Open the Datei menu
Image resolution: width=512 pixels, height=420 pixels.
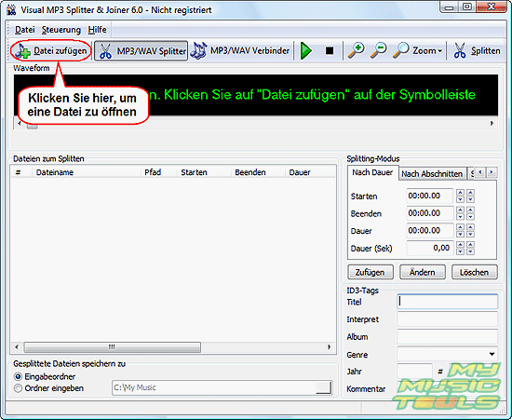25,30
